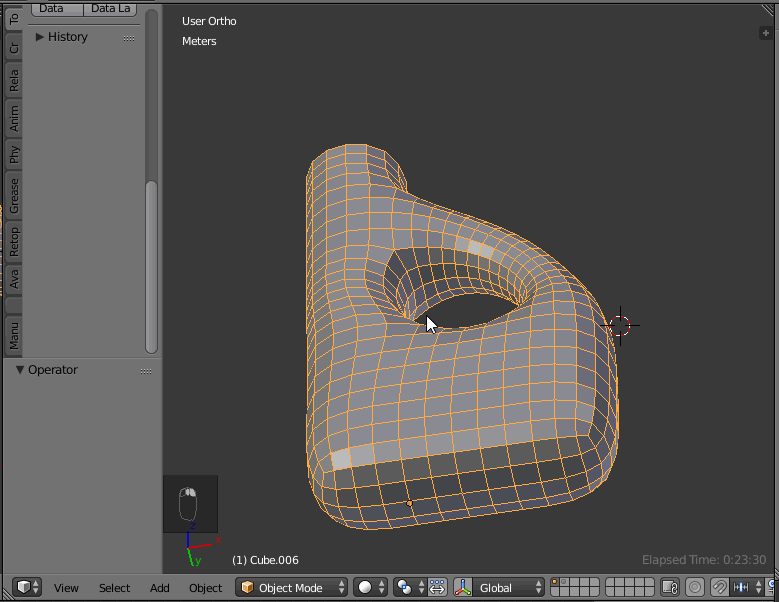Viewport: 779px width, 602px height.
Task: Click the tool shelf vertical scrollbar
Action: (x=152, y=267)
